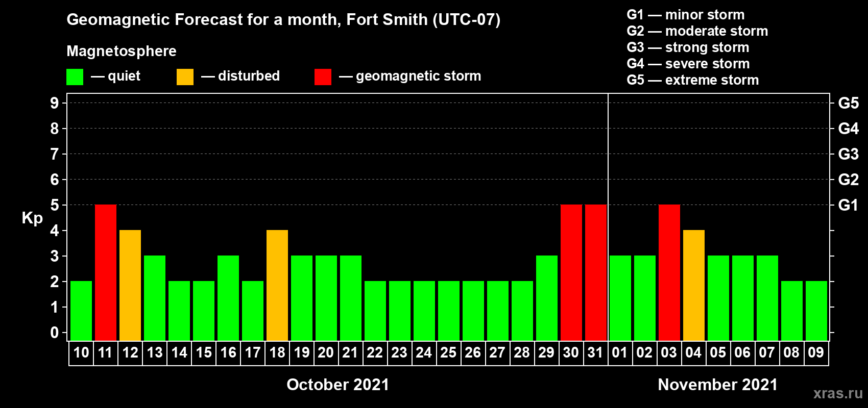The height and width of the screenshot is (408, 868).
Task: Click the Kp axis value 5
Action: tap(55, 205)
